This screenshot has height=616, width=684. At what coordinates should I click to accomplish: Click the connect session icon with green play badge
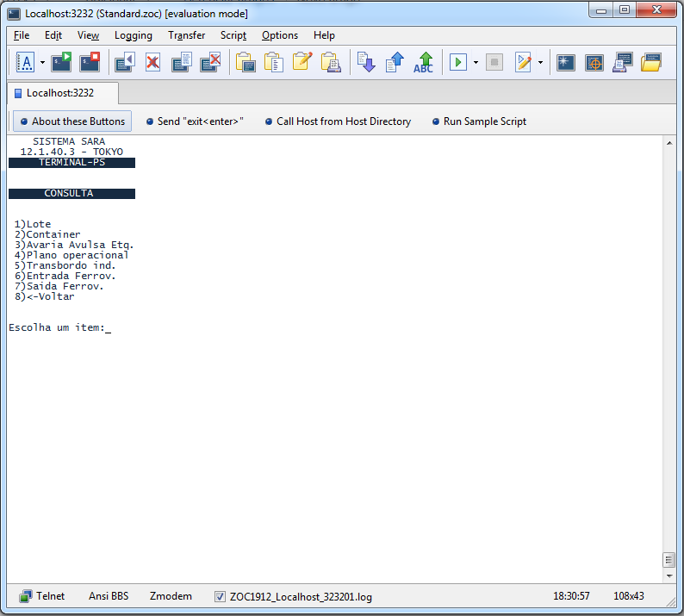(61, 62)
